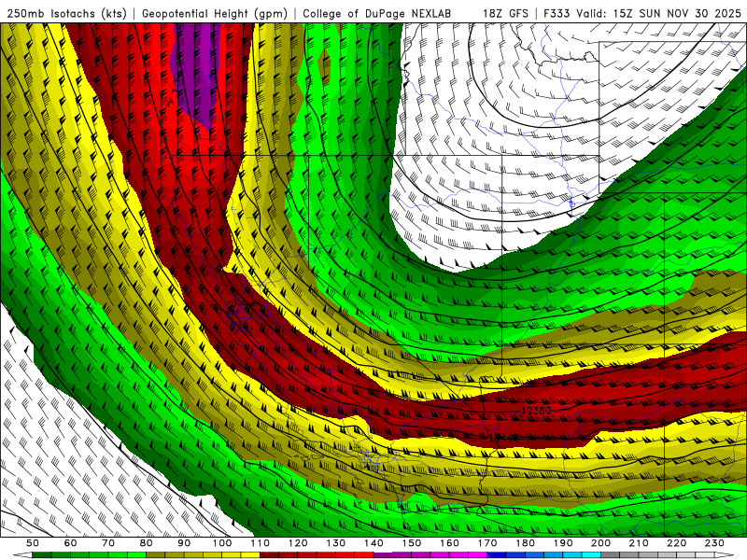
Task: Click the 'College of DuPage NEXLAB' label
Action: point(376,14)
